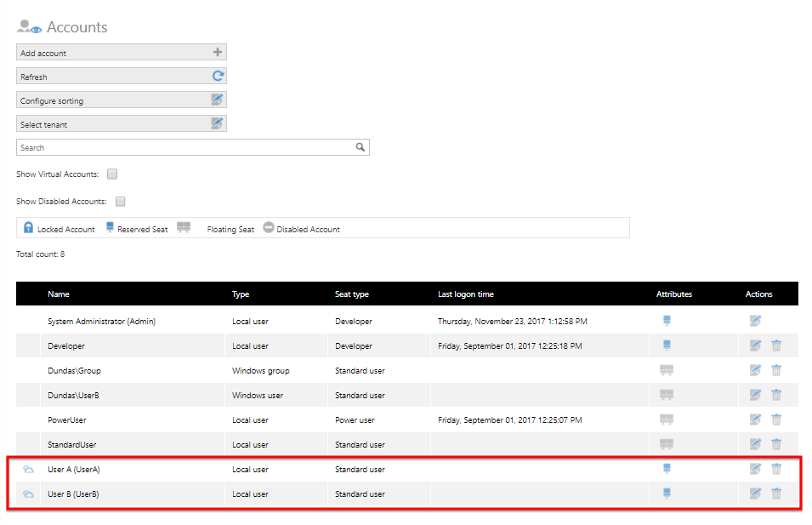The width and height of the screenshot is (812, 525).
Task: Click the Add account button
Action: (x=122, y=53)
